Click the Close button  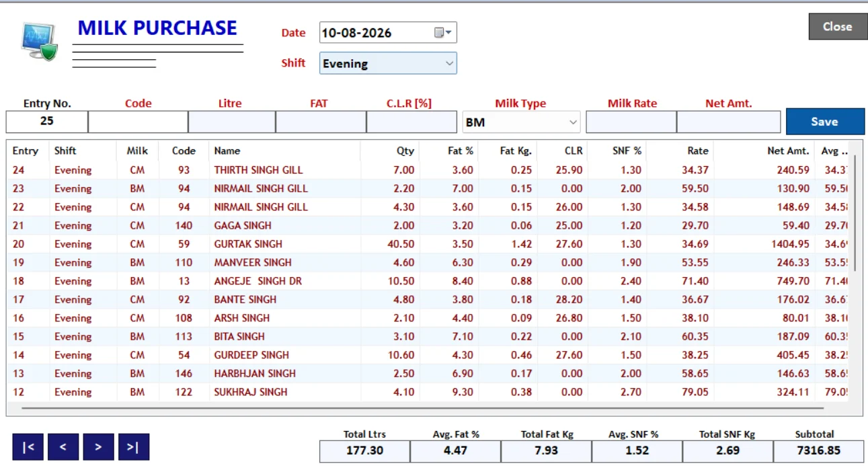pyautogui.click(x=838, y=27)
